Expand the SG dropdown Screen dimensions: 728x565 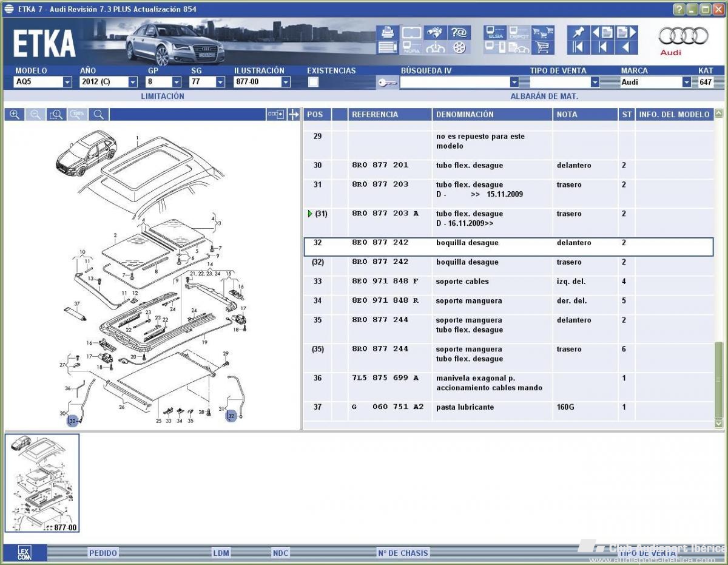220,83
